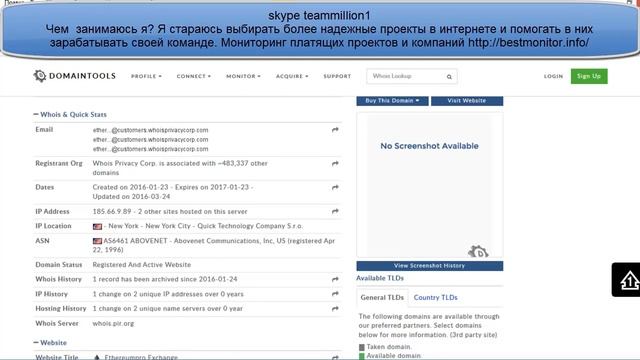This screenshot has height=360, width=640.
Task: Click the share arrow in the Hosting History row
Action: [335, 309]
